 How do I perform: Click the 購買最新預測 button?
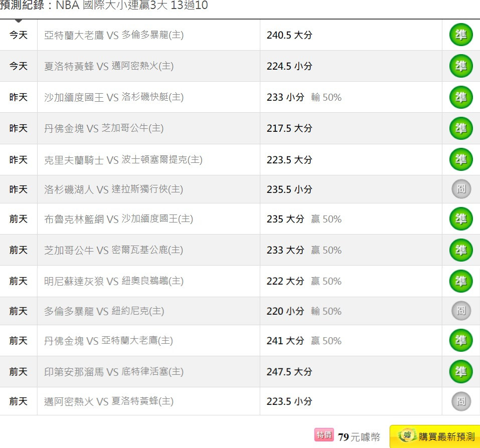click(x=435, y=436)
